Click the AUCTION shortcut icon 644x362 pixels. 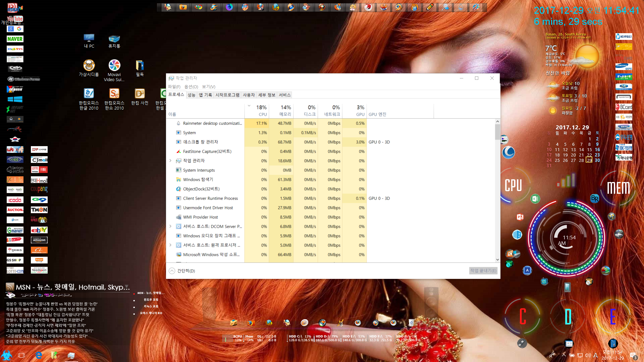(15, 210)
